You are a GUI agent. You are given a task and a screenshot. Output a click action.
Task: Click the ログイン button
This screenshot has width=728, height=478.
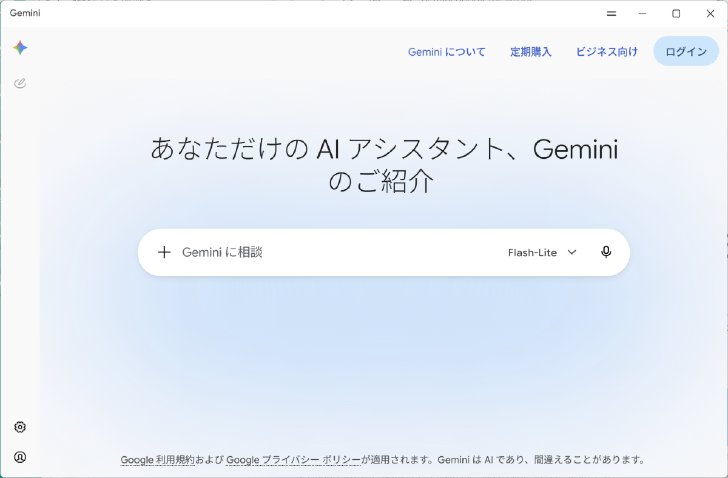tap(686, 52)
